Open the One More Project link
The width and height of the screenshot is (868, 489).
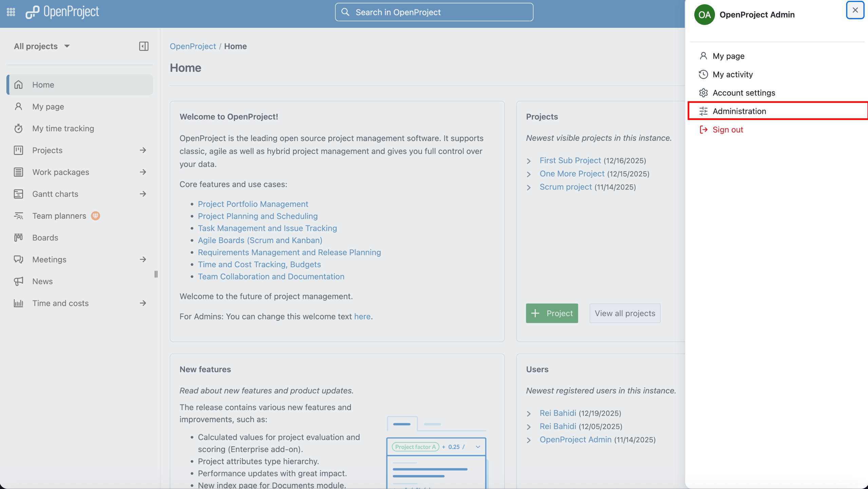point(572,174)
